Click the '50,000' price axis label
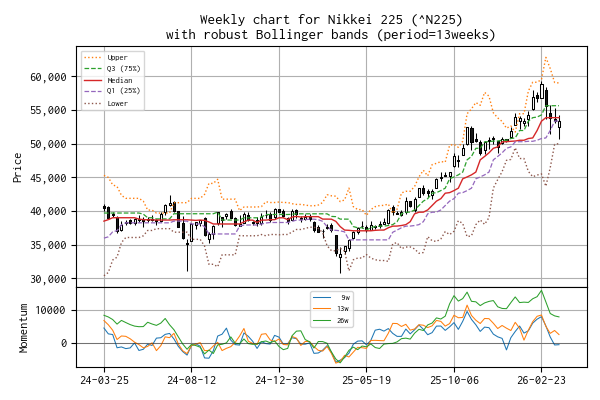Viewport: 600px width, 400px height. pos(48,144)
